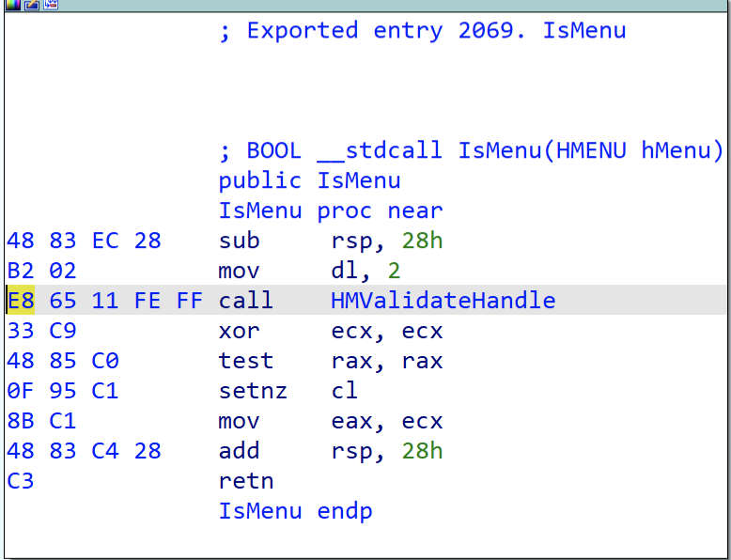Click the 'dl, 2' operand of mov

tap(365, 271)
